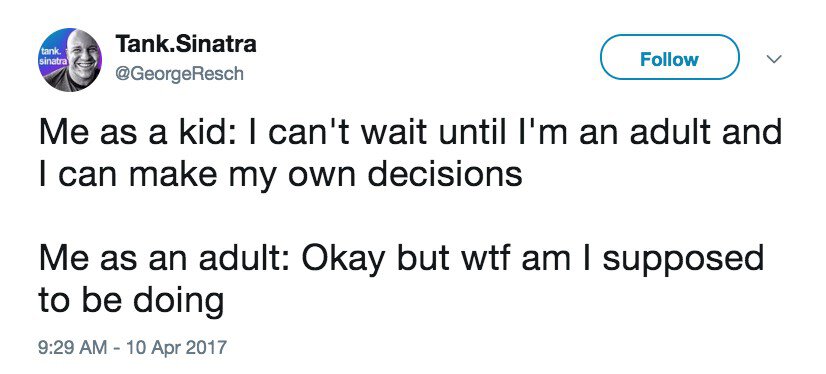Viewport: 826px width, 374px height.
Task: Click the line 'I can make my own decisions'
Action: tap(280, 176)
